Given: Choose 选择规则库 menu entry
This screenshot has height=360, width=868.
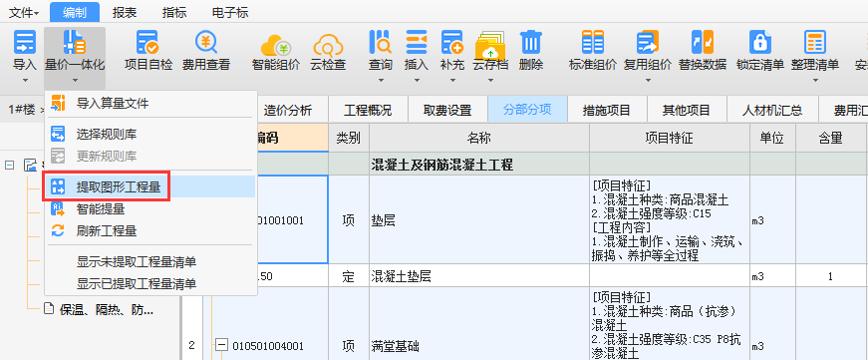Looking at the screenshot, I should coord(150,134).
